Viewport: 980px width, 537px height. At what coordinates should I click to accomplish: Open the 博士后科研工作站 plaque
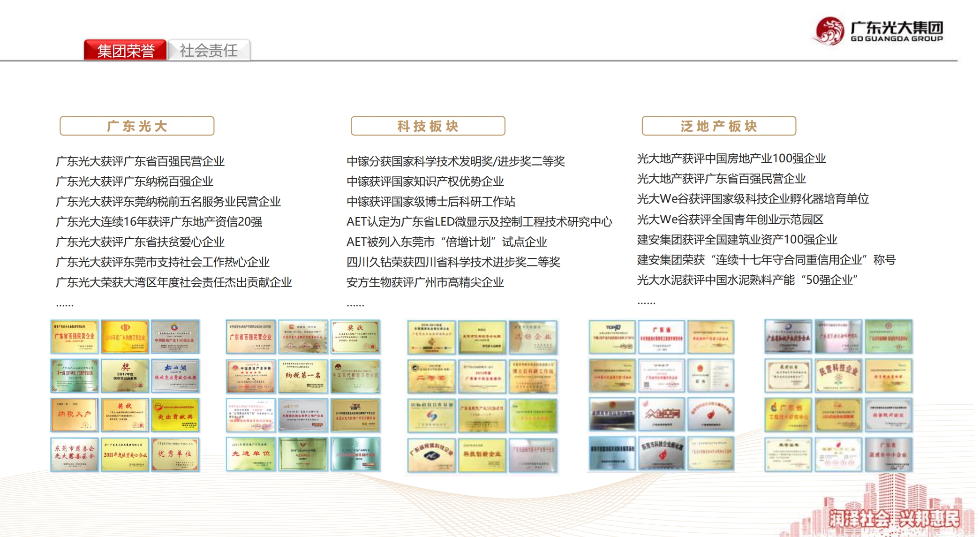pos(533,376)
